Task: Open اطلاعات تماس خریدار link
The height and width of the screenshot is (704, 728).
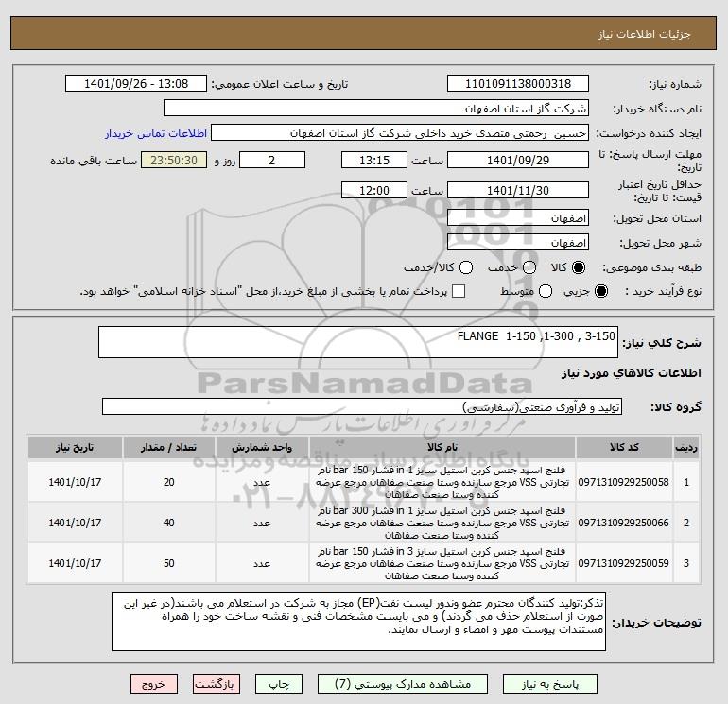Action: coord(156,133)
